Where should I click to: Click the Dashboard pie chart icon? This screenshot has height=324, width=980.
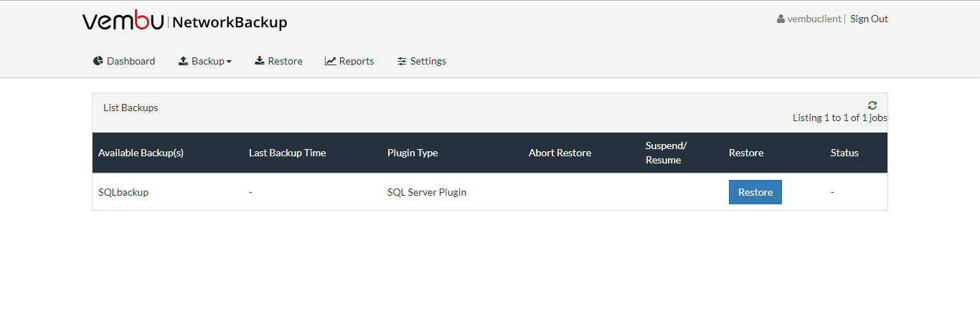(x=98, y=61)
